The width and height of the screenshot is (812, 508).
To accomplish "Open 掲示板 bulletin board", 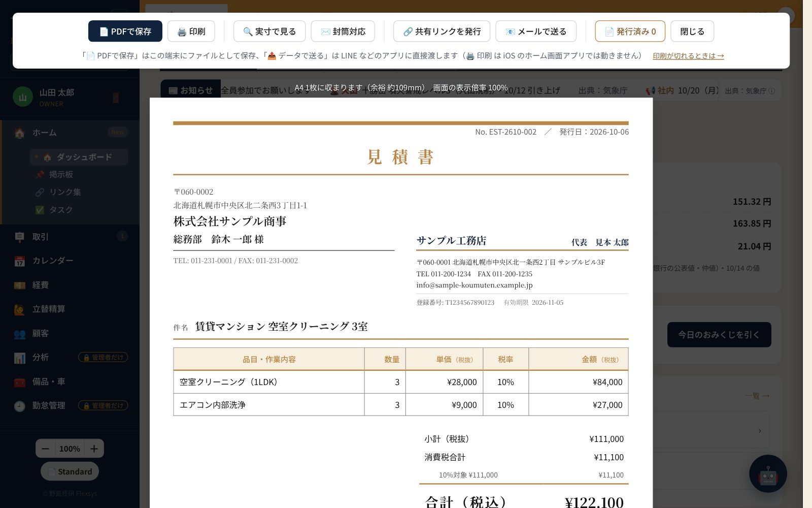I will (61, 174).
